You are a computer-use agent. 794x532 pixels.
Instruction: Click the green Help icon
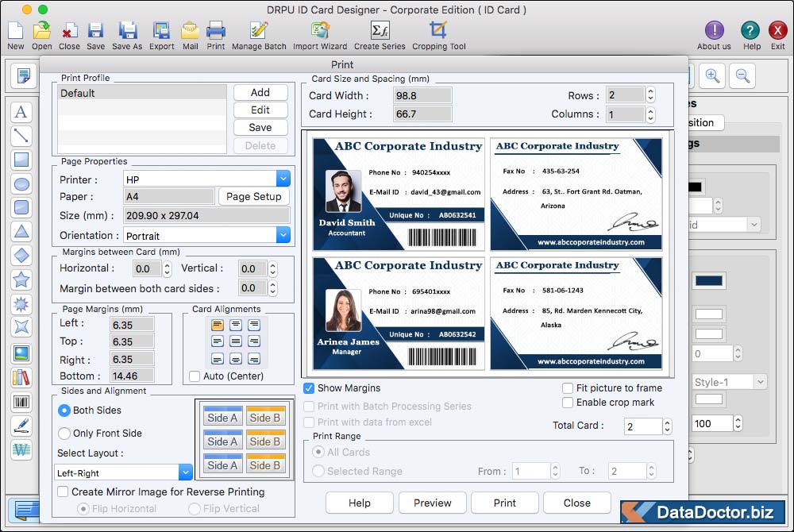pos(750,30)
